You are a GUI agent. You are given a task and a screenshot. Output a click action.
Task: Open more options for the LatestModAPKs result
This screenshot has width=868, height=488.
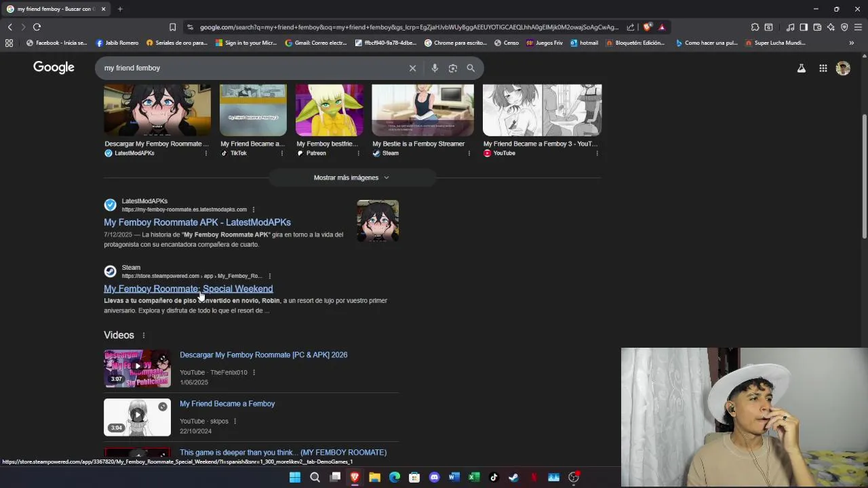pos(254,209)
